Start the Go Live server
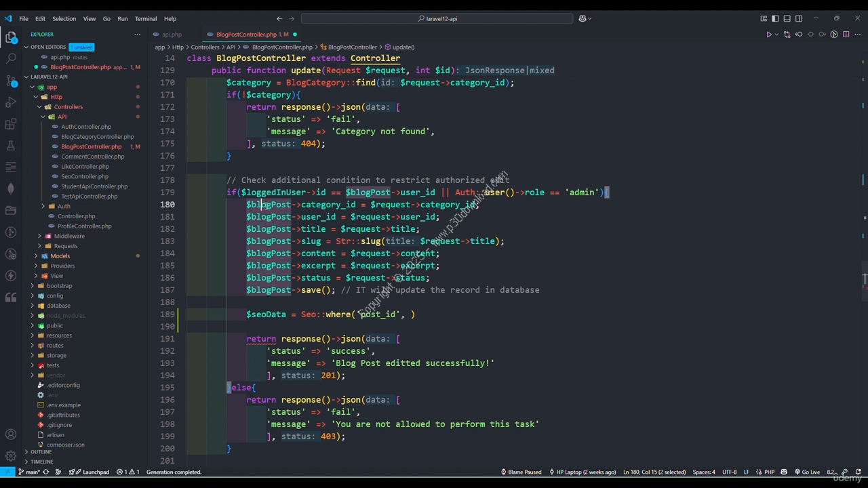 coord(807,472)
